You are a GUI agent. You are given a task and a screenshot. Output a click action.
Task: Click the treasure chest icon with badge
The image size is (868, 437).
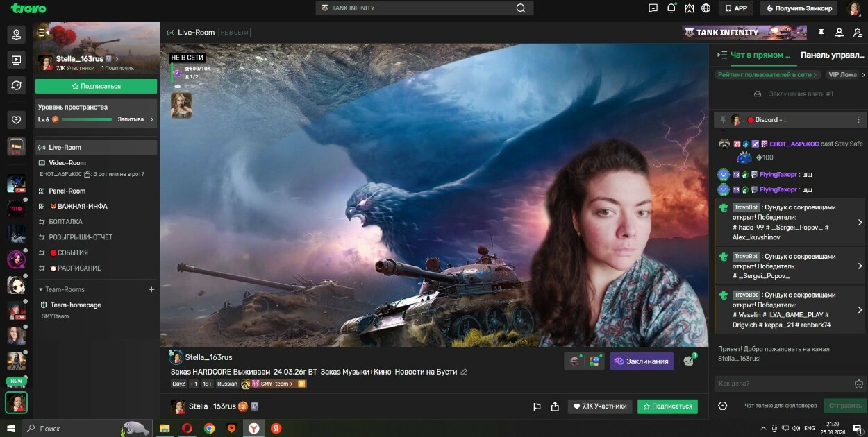coord(689,361)
